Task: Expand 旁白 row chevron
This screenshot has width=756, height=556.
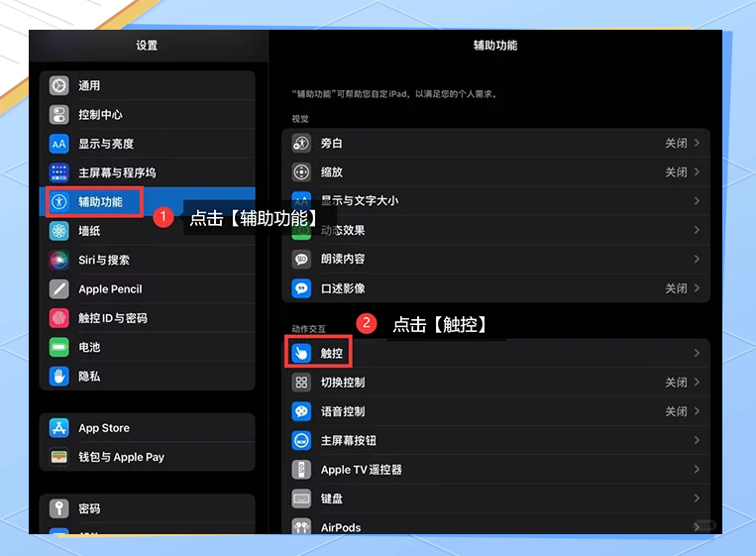Action: coord(697,143)
